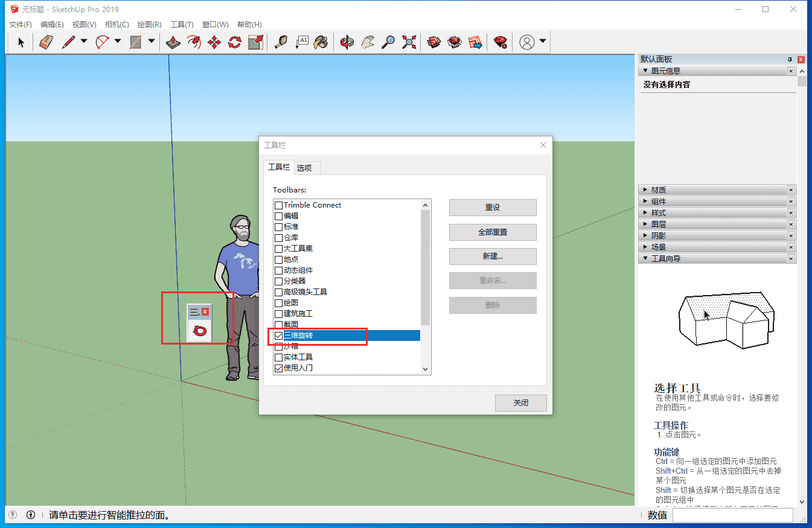Enable the 大工具集 toolbar

point(278,249)
